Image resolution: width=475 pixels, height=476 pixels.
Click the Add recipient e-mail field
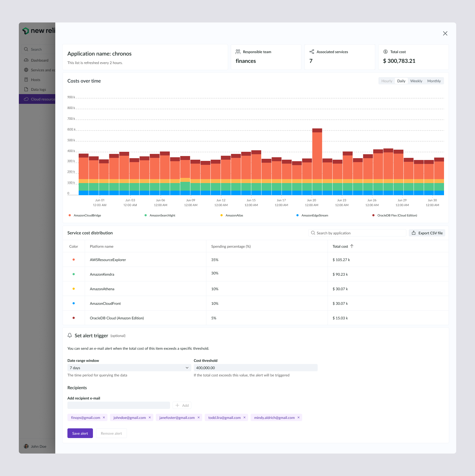pos(119,405)
